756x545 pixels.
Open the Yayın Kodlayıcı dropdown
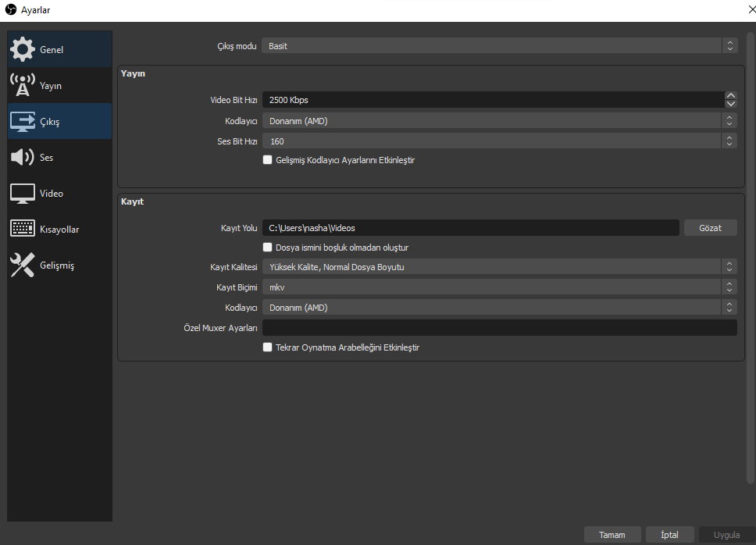500,121
